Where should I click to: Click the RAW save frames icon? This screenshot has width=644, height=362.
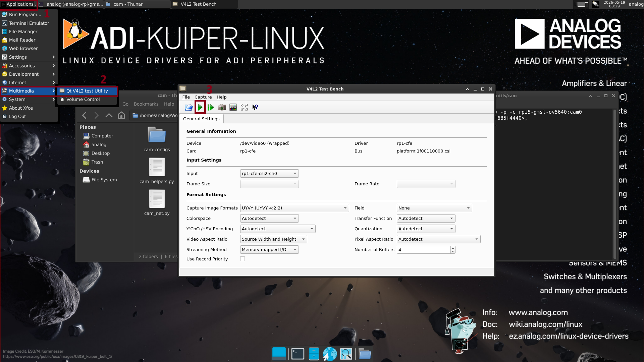point(233,107)
